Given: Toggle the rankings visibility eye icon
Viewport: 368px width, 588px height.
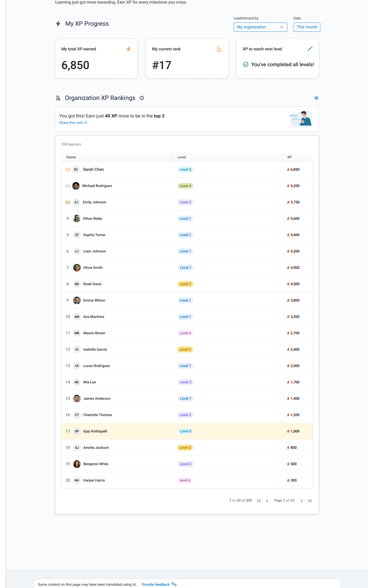Looking at the screenshot, I should click(316, 98).
